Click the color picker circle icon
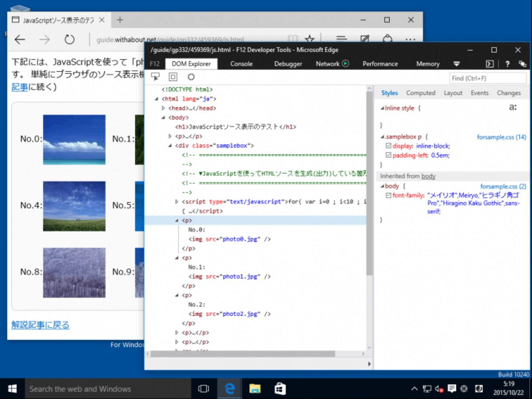The height and width of the screenshot is (399, 532). tap(191, 77)
